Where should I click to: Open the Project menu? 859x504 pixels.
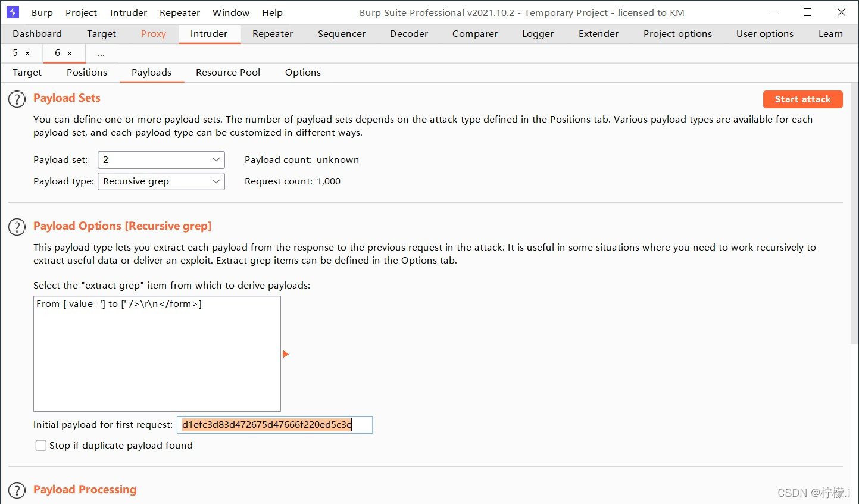pyautogui.click(x=82, y=12)
